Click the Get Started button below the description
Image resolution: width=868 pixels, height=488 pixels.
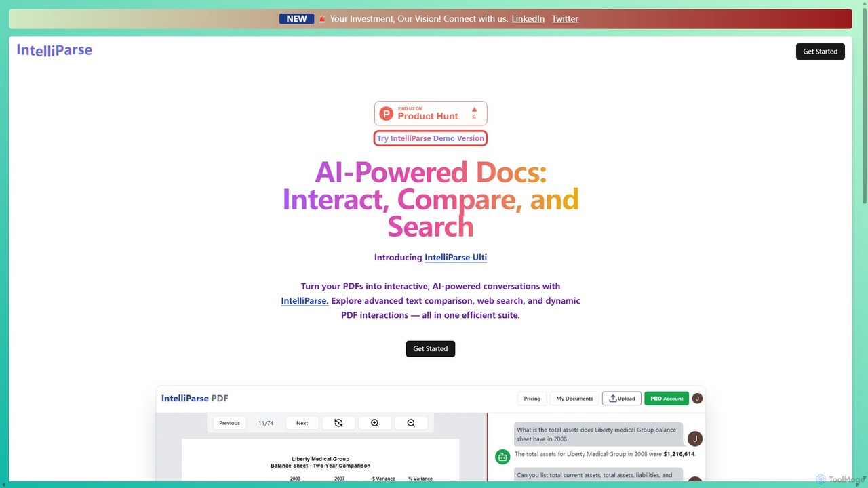[x=431, y=349]
